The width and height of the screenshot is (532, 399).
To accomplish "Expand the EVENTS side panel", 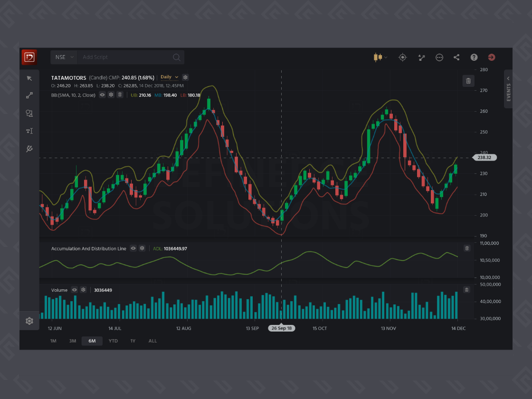I will pos(508,89).
